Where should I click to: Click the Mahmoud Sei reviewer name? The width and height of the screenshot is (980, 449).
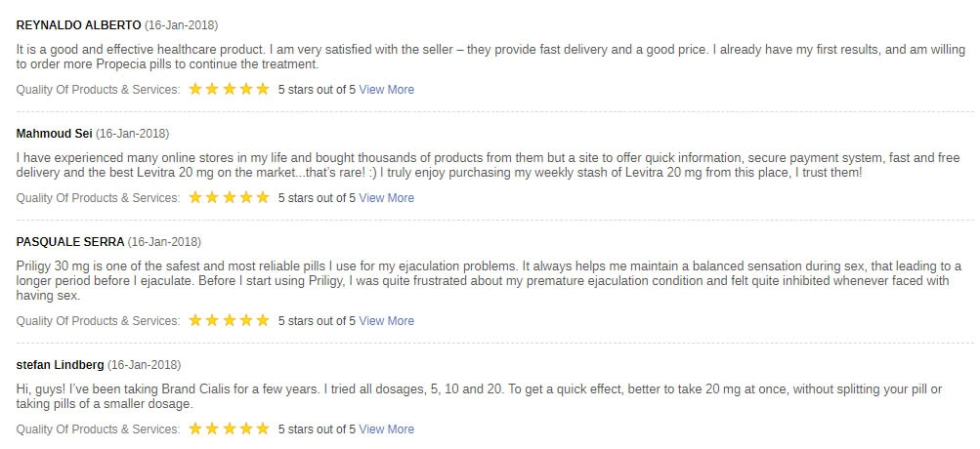(x=55, y=134)
